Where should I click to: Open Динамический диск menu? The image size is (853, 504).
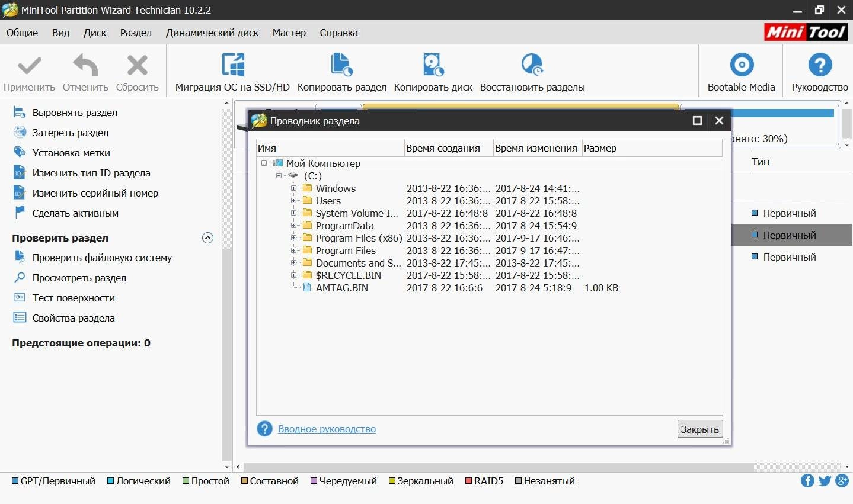[212, 33]
